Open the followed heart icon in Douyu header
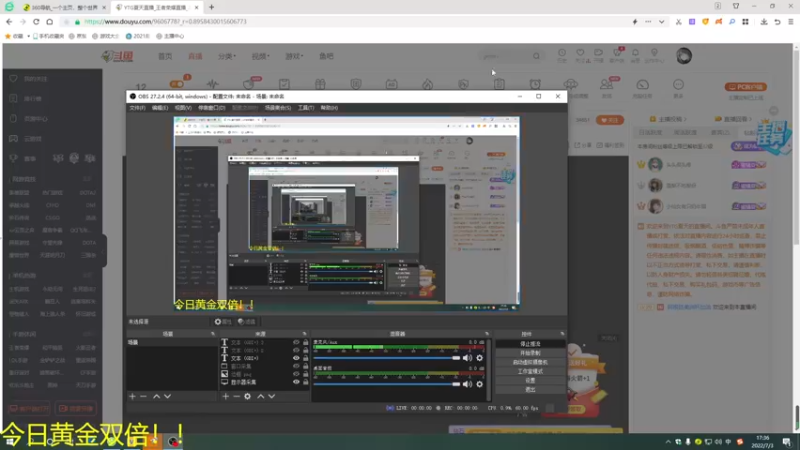This screenshot has width=800, height=450. tap(580, 53)
